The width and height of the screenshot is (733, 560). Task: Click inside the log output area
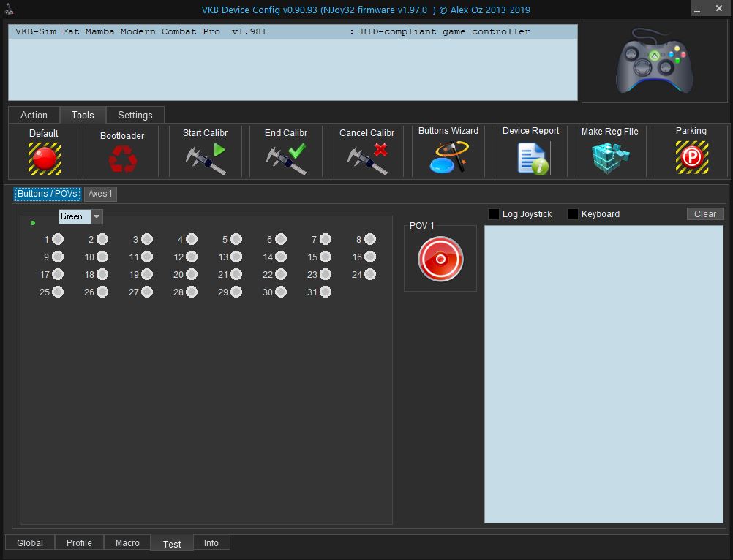pos(604,374)
